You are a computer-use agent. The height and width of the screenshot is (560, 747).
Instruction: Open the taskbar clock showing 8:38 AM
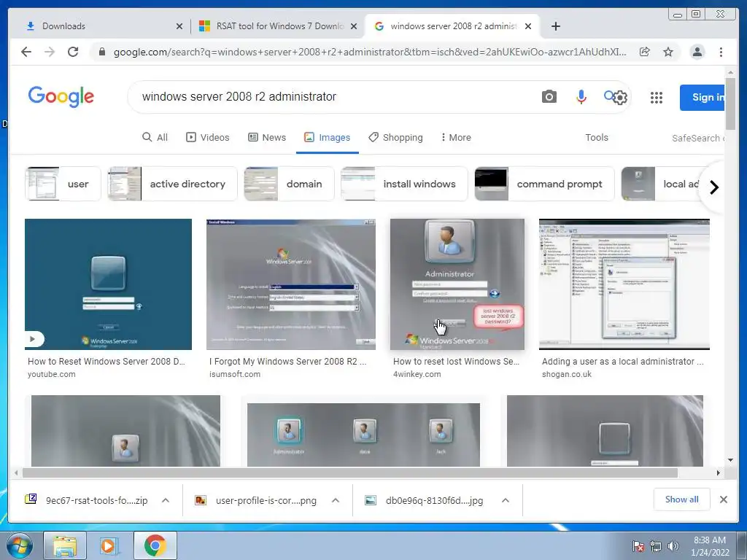(x=710, y=546)
